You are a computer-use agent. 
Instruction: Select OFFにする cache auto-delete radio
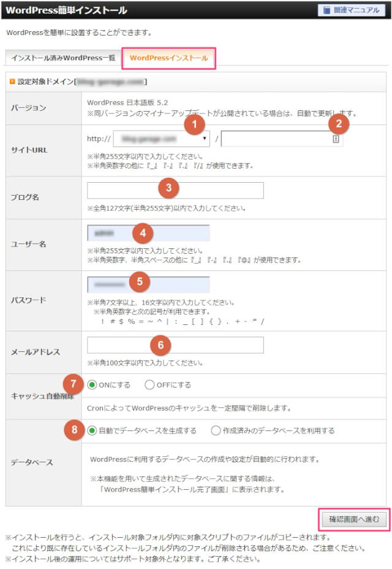click(149, 384)
